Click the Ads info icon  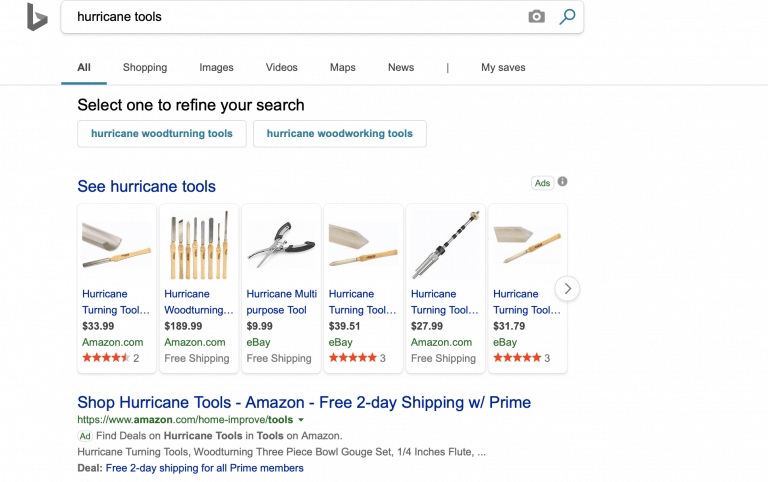563,182
